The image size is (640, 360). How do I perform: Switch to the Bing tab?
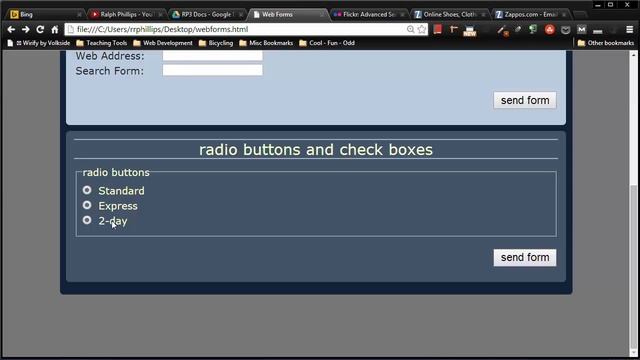(x=44, y=14)
